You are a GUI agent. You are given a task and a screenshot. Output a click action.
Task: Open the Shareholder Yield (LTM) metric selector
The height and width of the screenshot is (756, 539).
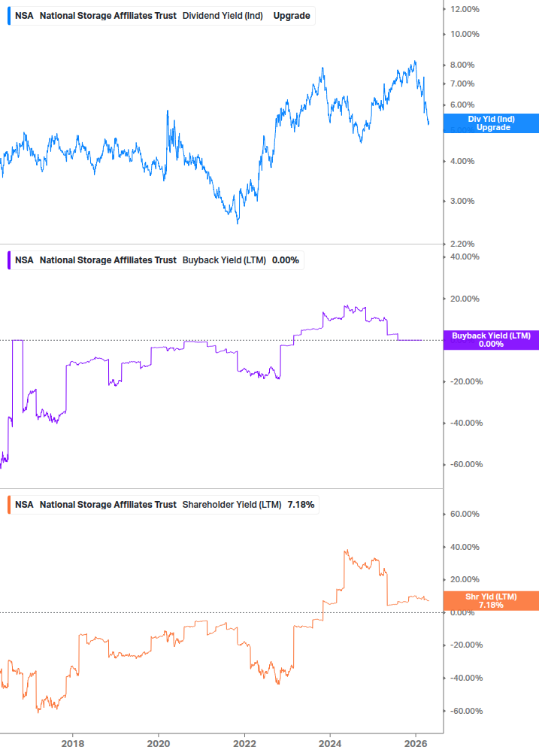coord(232,504)
